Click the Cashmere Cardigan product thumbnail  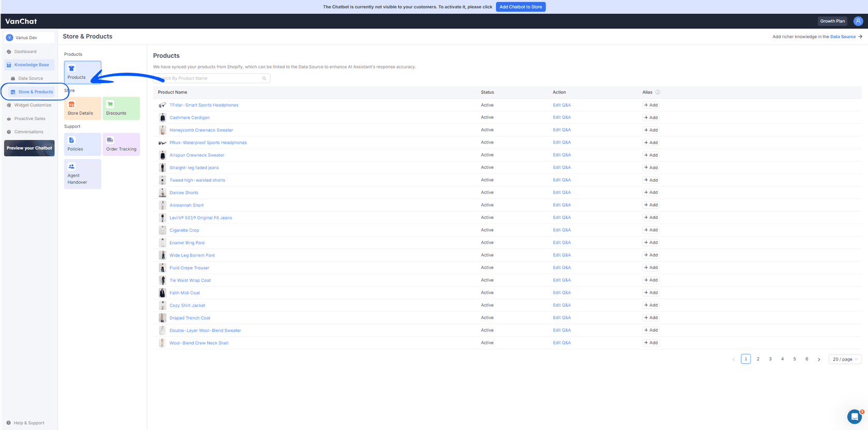(x=162, y=118)
